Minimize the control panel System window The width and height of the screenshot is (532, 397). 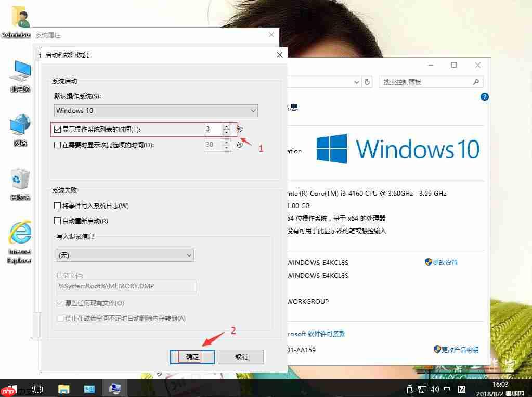pyautogui.click(x=431, y=65)
